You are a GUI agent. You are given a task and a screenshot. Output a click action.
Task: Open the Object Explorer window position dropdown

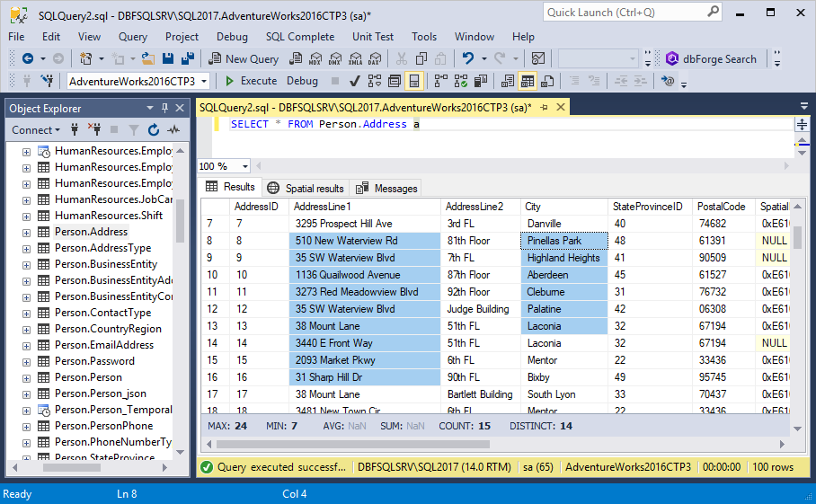[150, 108]
